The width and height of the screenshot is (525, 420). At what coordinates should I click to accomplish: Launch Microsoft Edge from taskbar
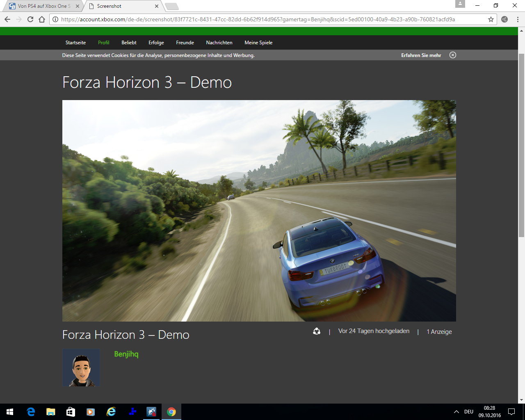(31, 412)
